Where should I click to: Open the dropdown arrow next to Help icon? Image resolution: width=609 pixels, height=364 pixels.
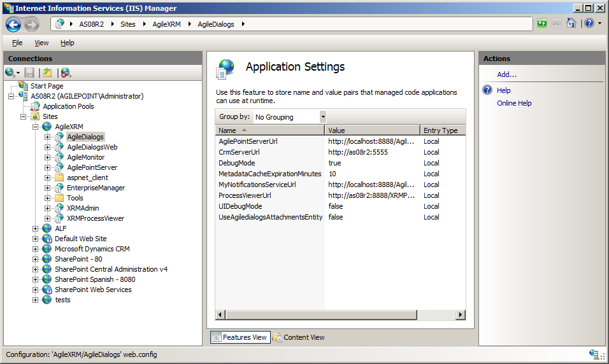pos(599,24)
